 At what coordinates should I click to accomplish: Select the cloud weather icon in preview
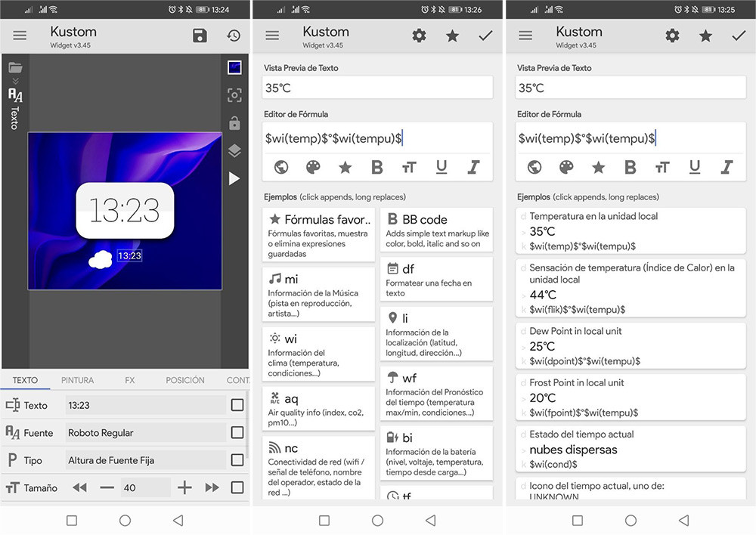pos(100,259)
